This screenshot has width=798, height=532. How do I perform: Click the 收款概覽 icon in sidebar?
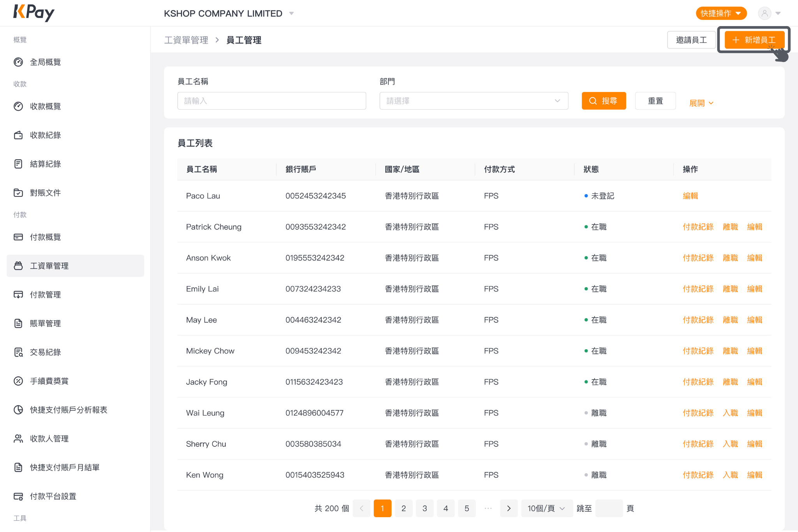[18, 106]
